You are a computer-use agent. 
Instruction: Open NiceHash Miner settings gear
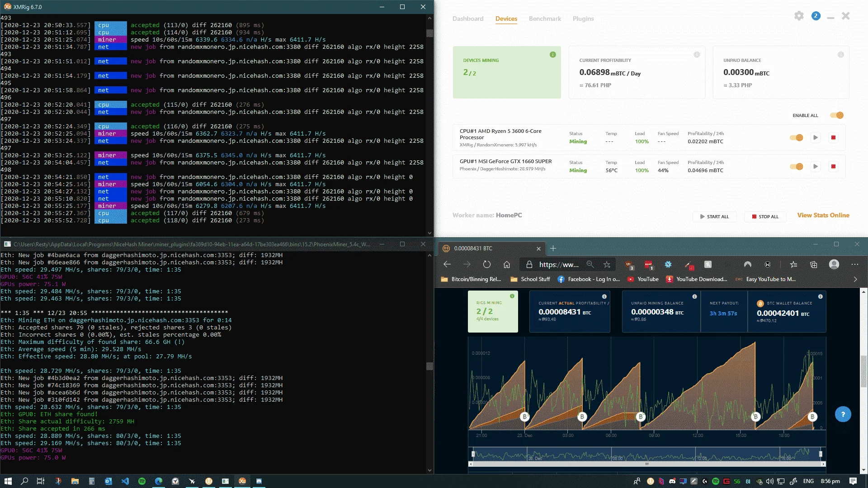coord(799,16)
